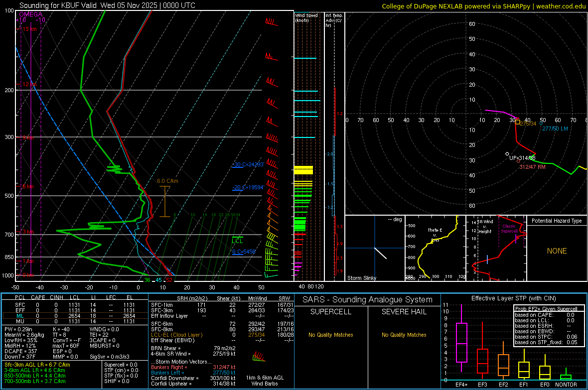Click the green LCL label on the skew-T
The image size is (588, 390).
click(x=237, y=241)
